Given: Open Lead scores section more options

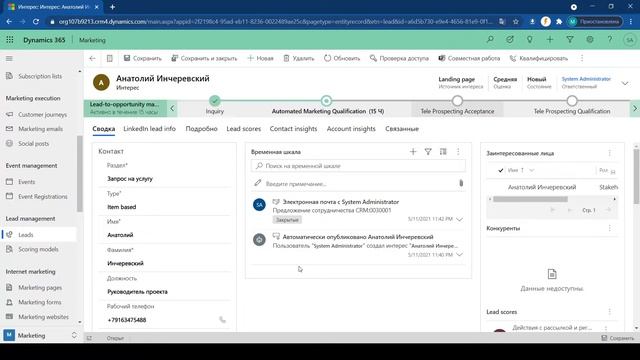Looking at the screenshot, I should (610, 312).
